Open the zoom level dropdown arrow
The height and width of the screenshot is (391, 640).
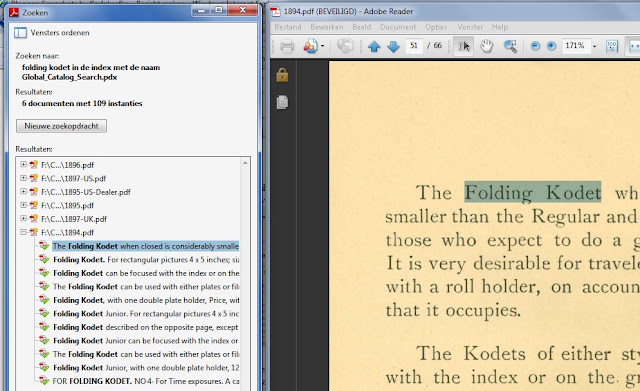[x=594, y=47]
